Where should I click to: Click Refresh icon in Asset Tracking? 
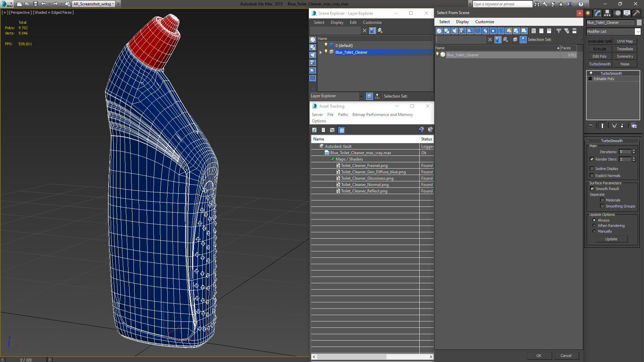tap(314, 130)
